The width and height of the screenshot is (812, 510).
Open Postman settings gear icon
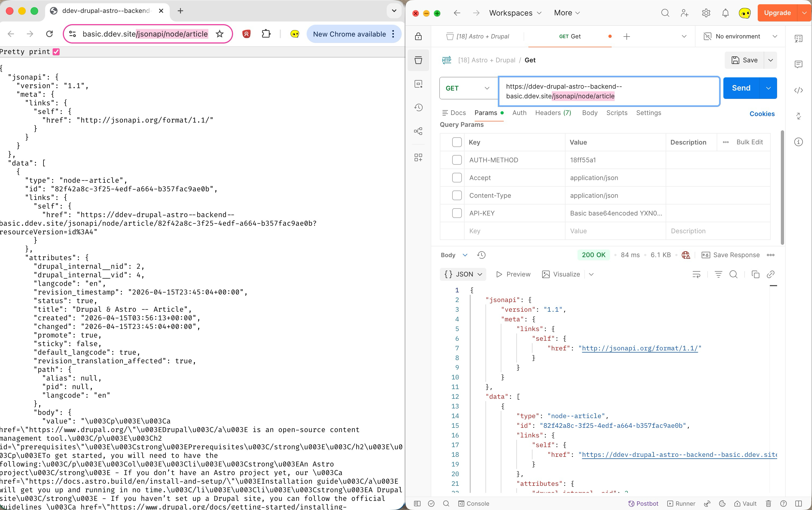[x=706, y=13]
